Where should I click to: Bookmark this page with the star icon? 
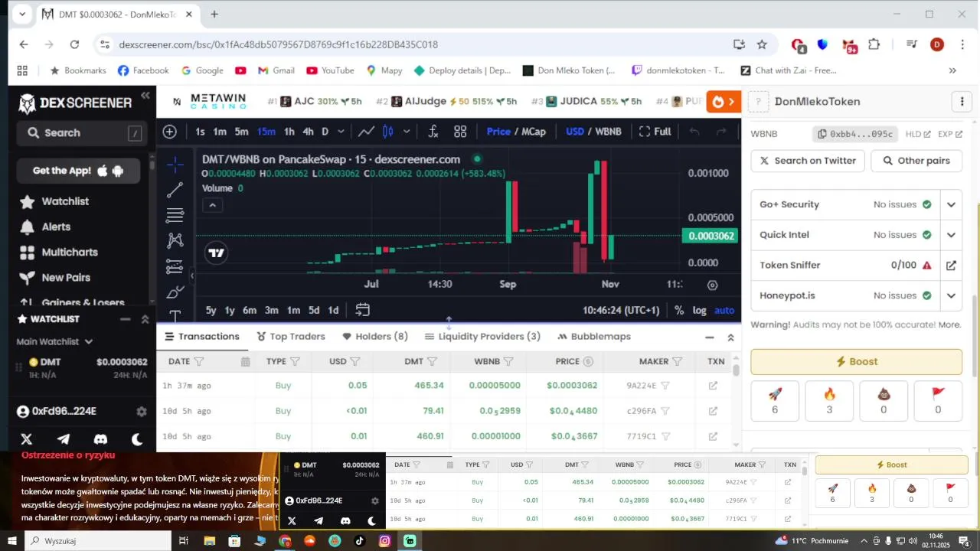[x=762, y=44]
